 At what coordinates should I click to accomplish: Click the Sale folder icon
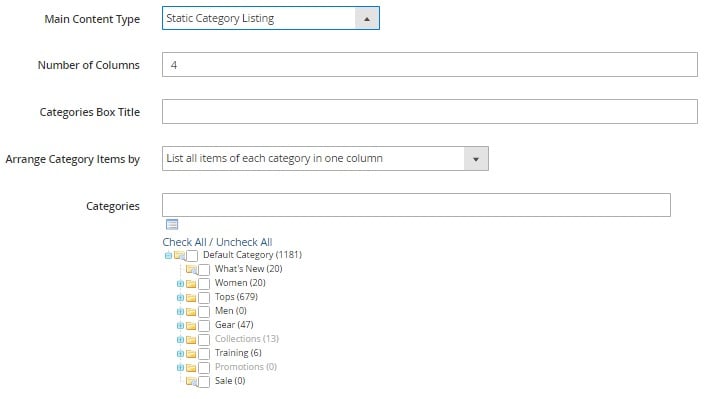click(x=191, y=381)
